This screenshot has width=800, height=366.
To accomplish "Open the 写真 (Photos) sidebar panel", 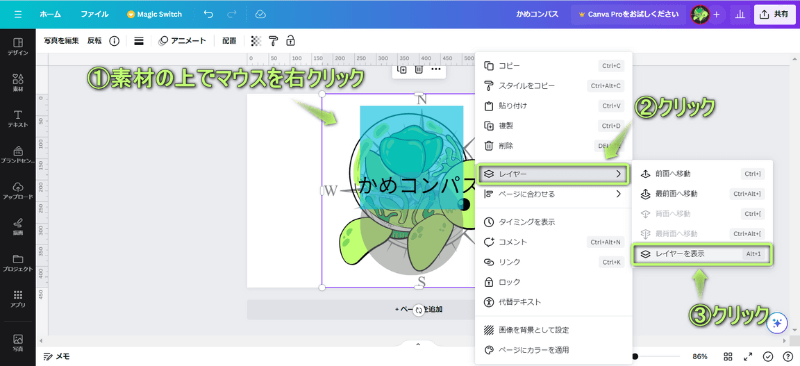I will pos(18,342).
